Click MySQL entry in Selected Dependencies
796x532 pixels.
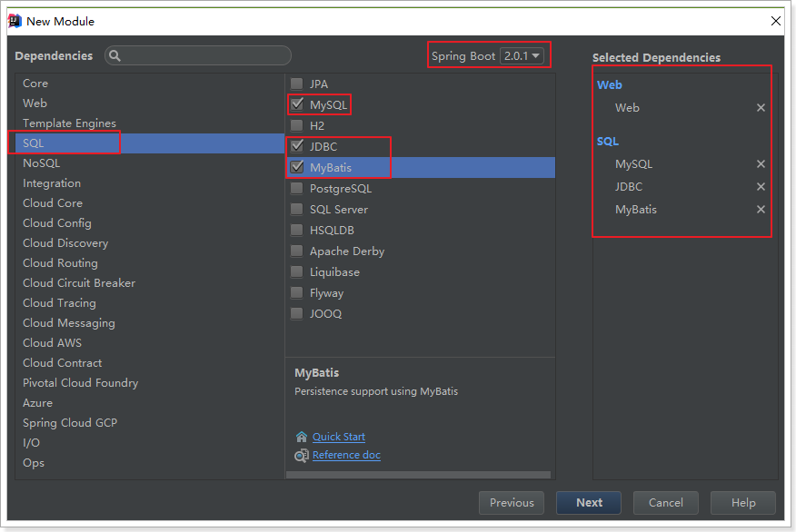pyautogui.click(x=633, y=163)
